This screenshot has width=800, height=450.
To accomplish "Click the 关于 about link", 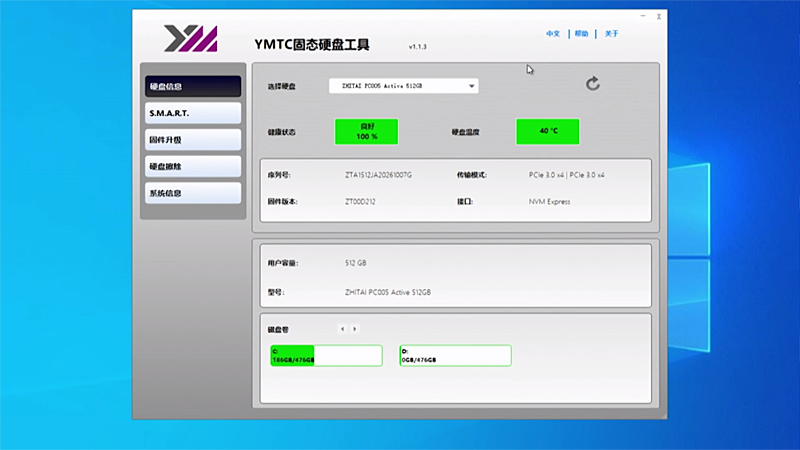I will (x=611, y=34).
